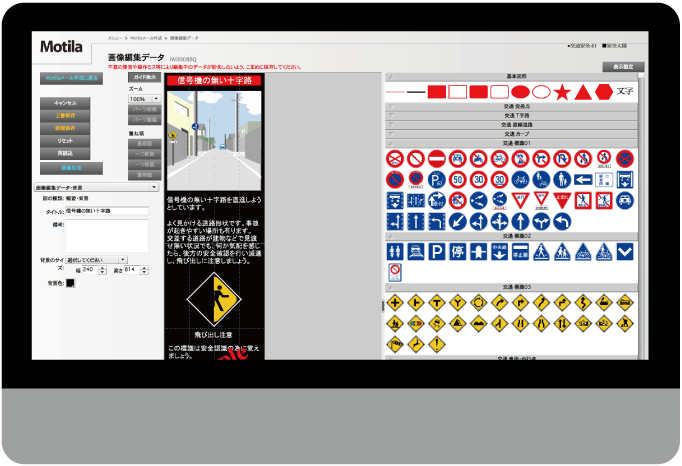Click the height 814 stepper arrows
This screenshot has width=682, height=466.
[144, 270]
